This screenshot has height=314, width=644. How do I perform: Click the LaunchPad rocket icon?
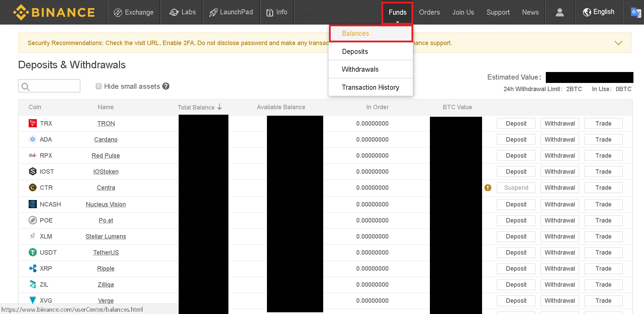(213, 13)
